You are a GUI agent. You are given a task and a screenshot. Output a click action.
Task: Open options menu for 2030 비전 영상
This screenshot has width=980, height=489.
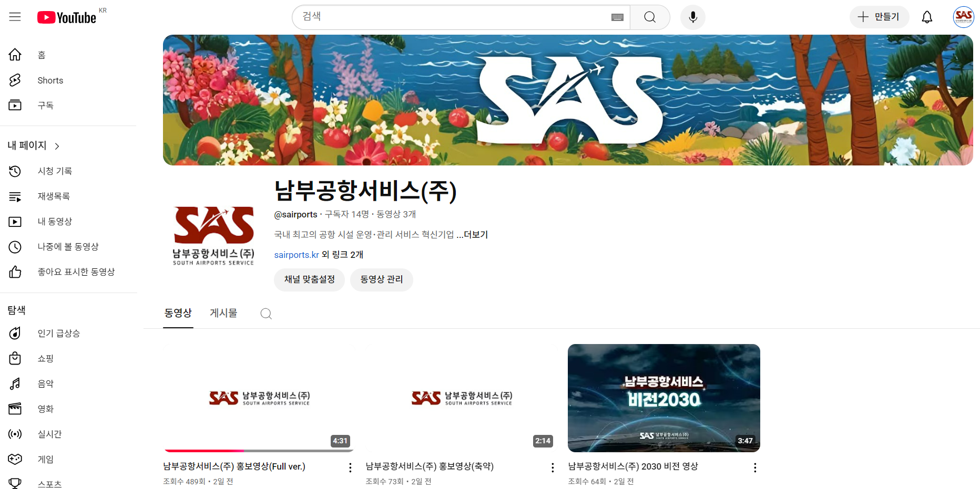(755, 467)
